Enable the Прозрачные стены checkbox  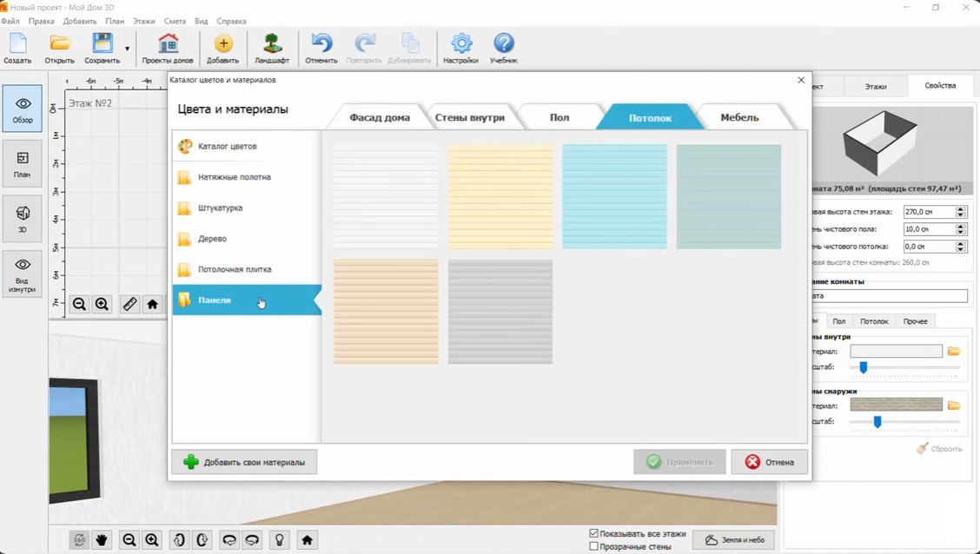pyautogui.click(x=593, y=546)
